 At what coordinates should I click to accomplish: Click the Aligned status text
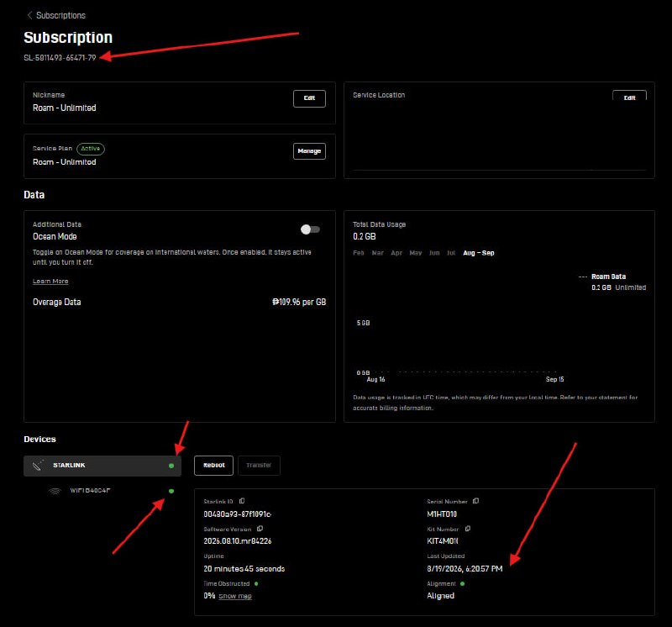coord(440,596)
